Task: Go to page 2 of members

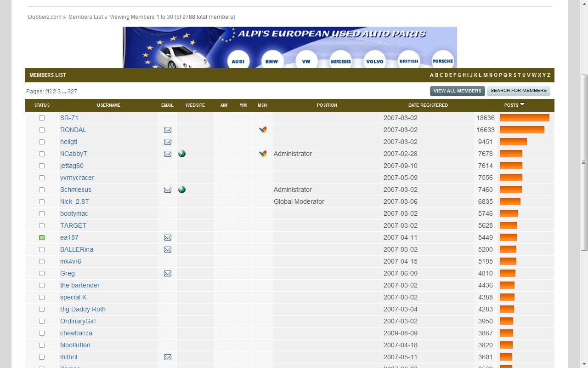Action: pos(54,92)
